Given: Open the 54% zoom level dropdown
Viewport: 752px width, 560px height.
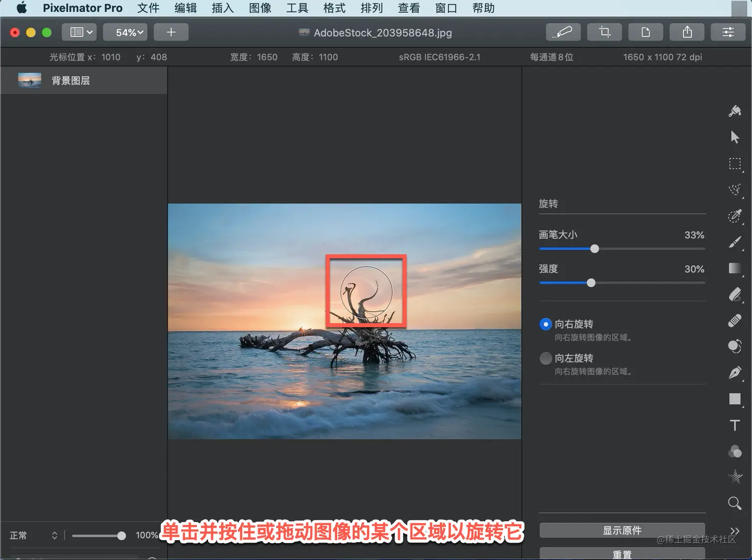Looking at the screenshot, I should click(125, 32).
